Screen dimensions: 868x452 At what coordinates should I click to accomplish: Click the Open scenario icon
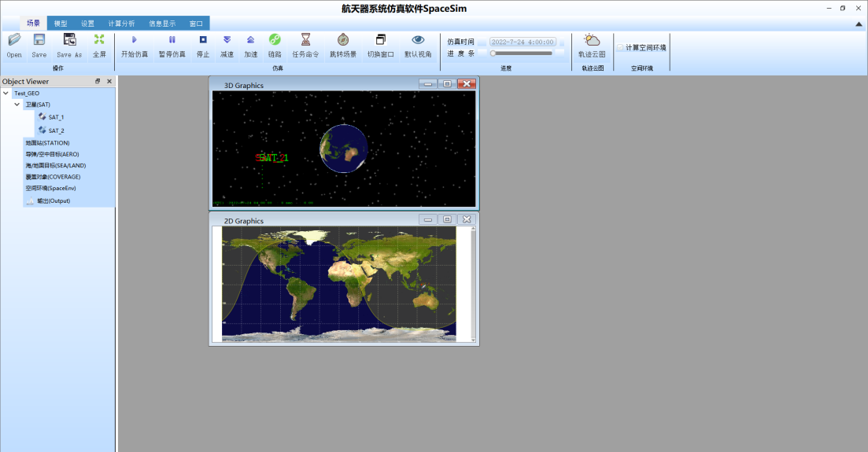pos(14,40)
